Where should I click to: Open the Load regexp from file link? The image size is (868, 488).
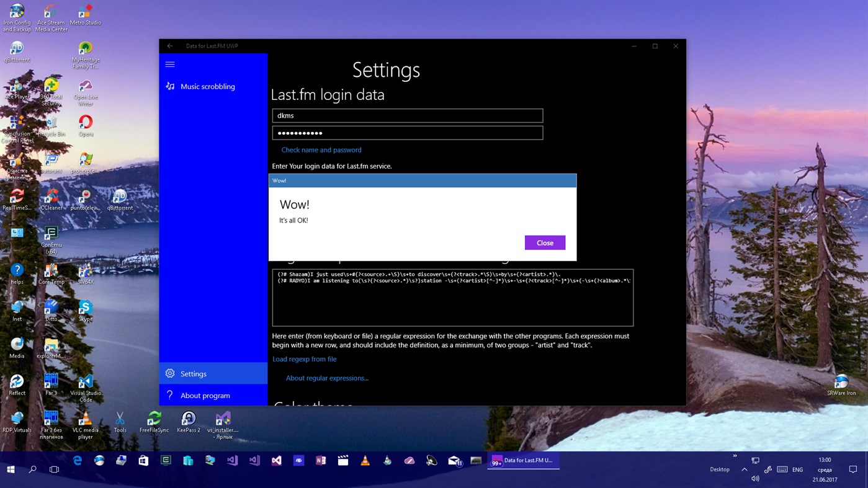coord(304,358)
